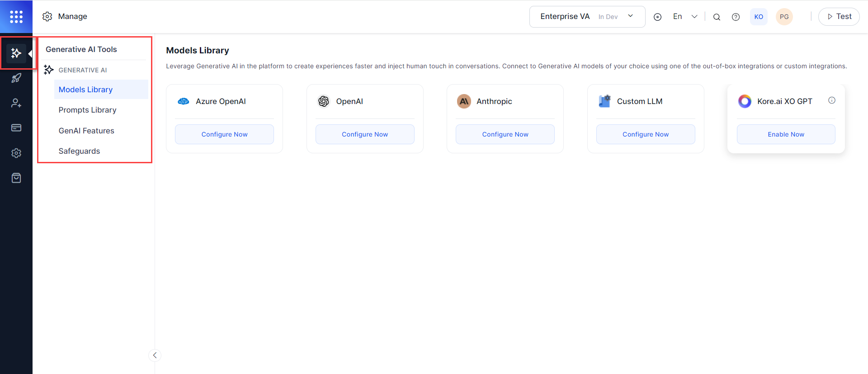Click the search magnifier icon
The image size is (868, 374).
(717, 17)
